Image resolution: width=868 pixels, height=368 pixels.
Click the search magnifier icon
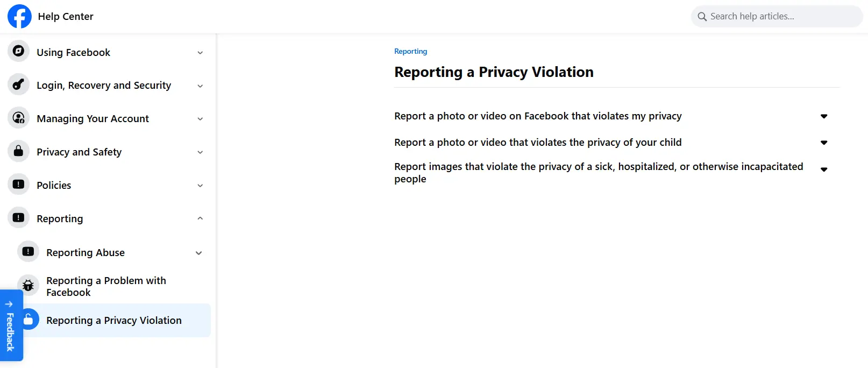(702, 17)
